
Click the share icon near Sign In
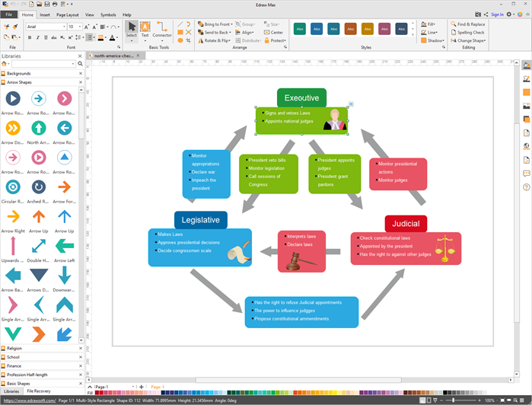click(x=486, y=14)
